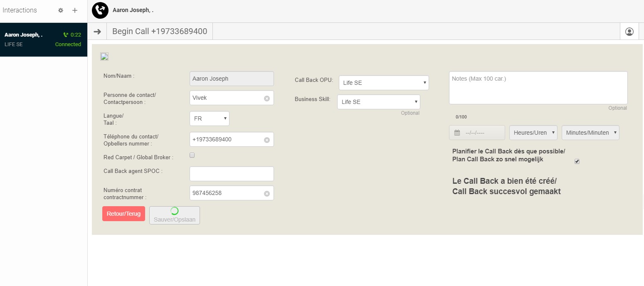Click the right arrow next to Begin Call
This screenshot has width=644, height=286.
(97, 32)
